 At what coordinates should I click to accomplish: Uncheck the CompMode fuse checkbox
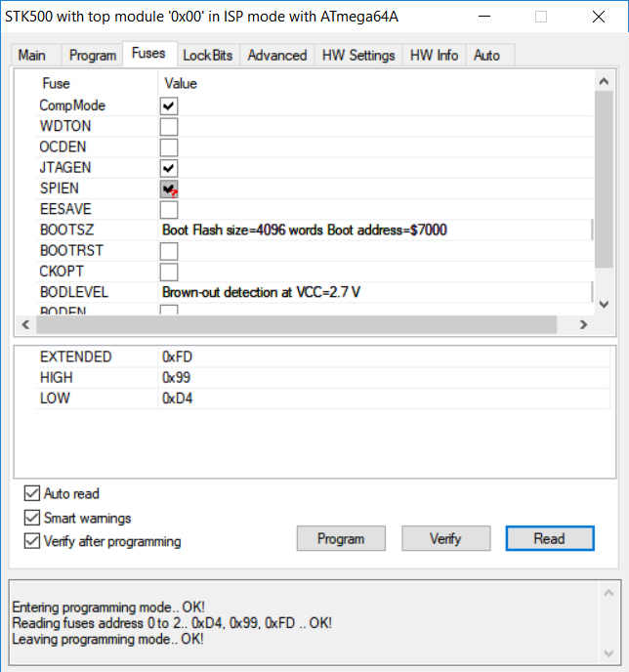pyautogui.click(x=169, y=105)
